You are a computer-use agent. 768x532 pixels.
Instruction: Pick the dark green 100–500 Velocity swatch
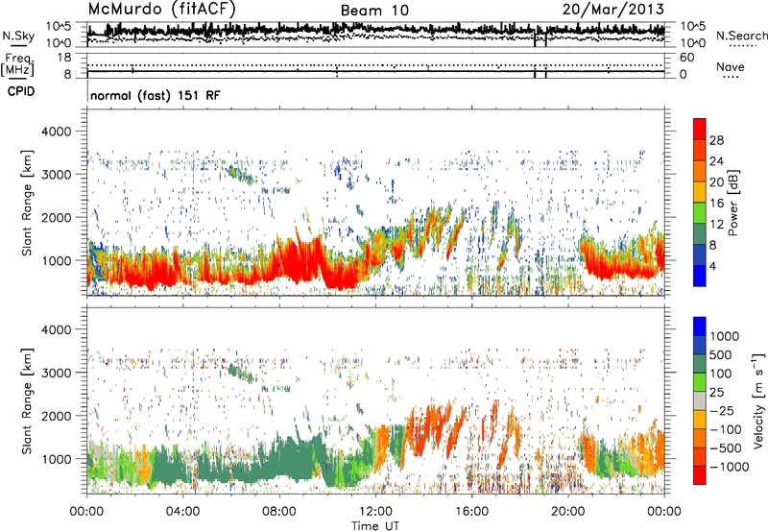[700, 365]
